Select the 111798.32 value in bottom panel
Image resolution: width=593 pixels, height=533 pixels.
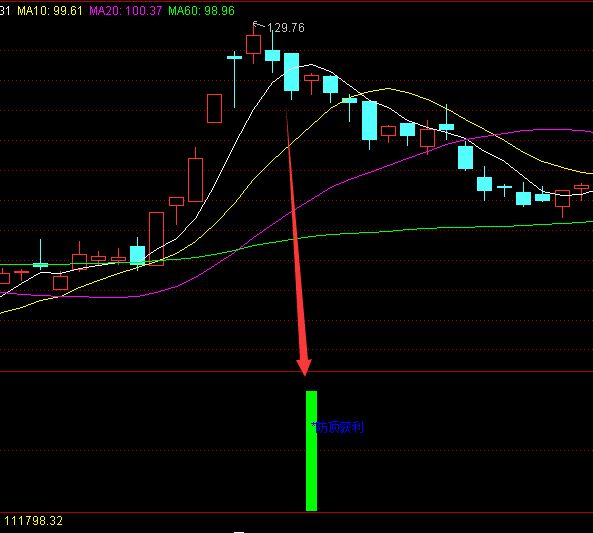click(x=33, y=521)
